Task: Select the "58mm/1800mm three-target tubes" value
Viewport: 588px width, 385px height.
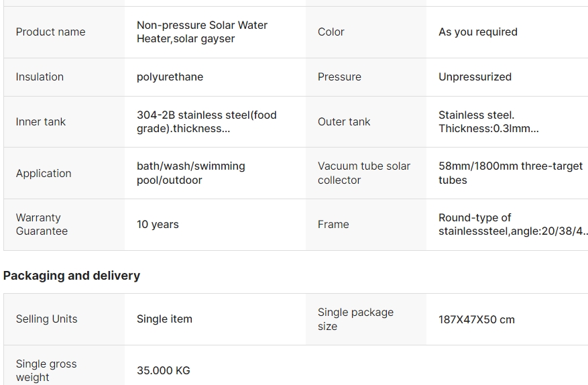Action: pyautogui.click(x=510, y=173)
